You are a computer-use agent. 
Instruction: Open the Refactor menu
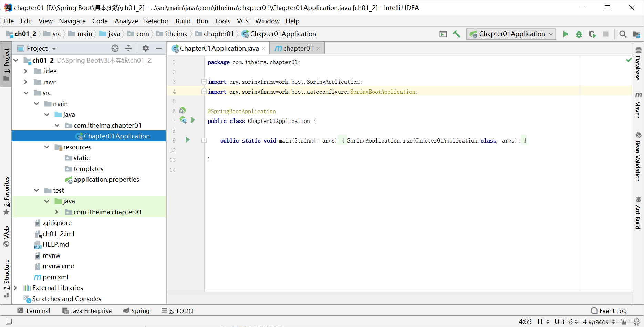point(156,21)
